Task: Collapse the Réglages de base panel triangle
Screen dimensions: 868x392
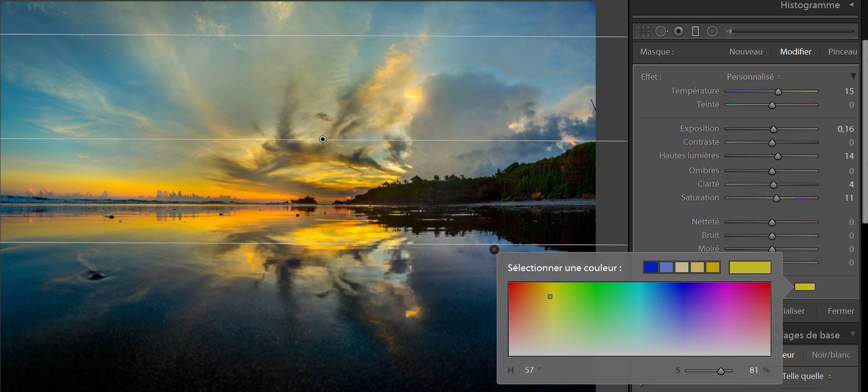Action: coord(853,334)
